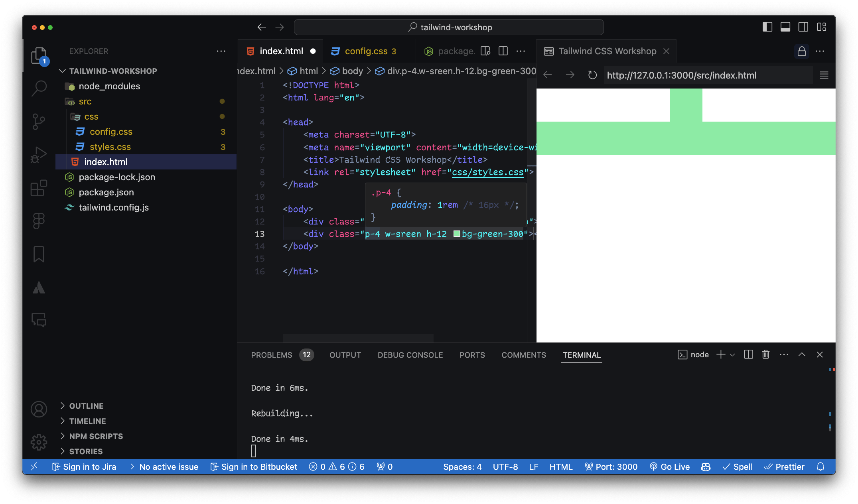
Task: Toggle the primary side bar visibility
Action: [767, 27]
